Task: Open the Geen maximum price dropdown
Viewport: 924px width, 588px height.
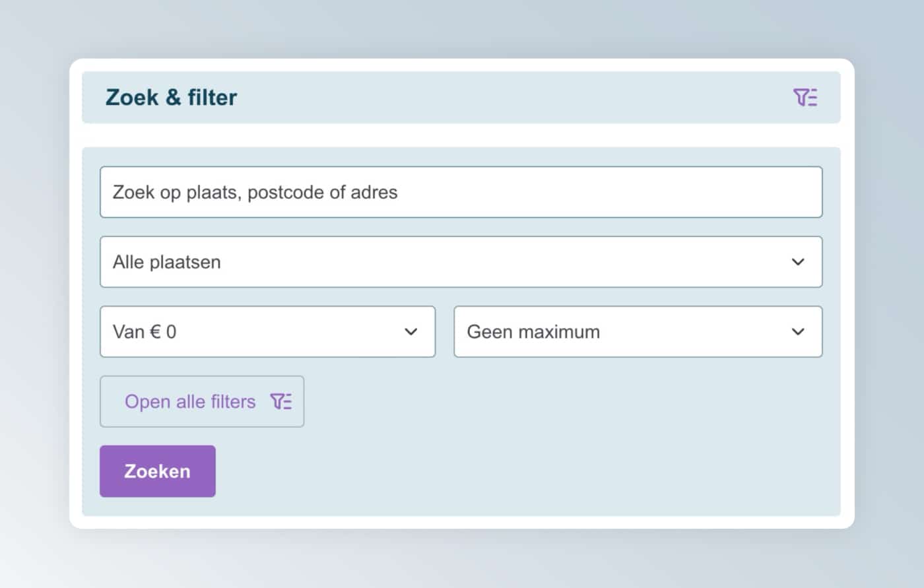Action: click(637, 332)
